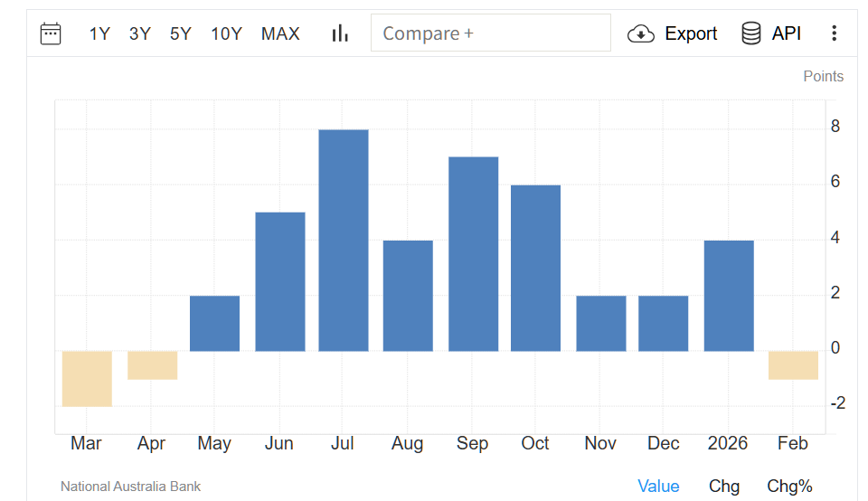Select the 1Y time range
The image size is (868, 501).
point(99,33)
